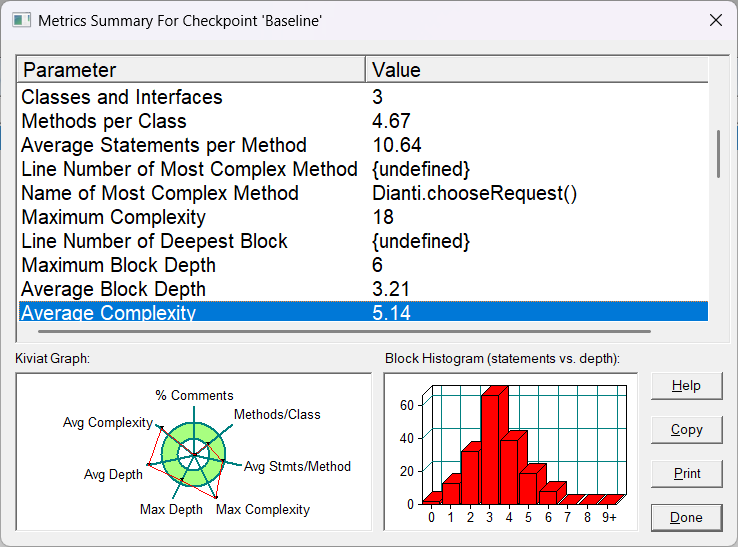Click the histogram bar at depth 2
Image resolution: width=738 pixels, height=547 pixels.
click(471, 474)
